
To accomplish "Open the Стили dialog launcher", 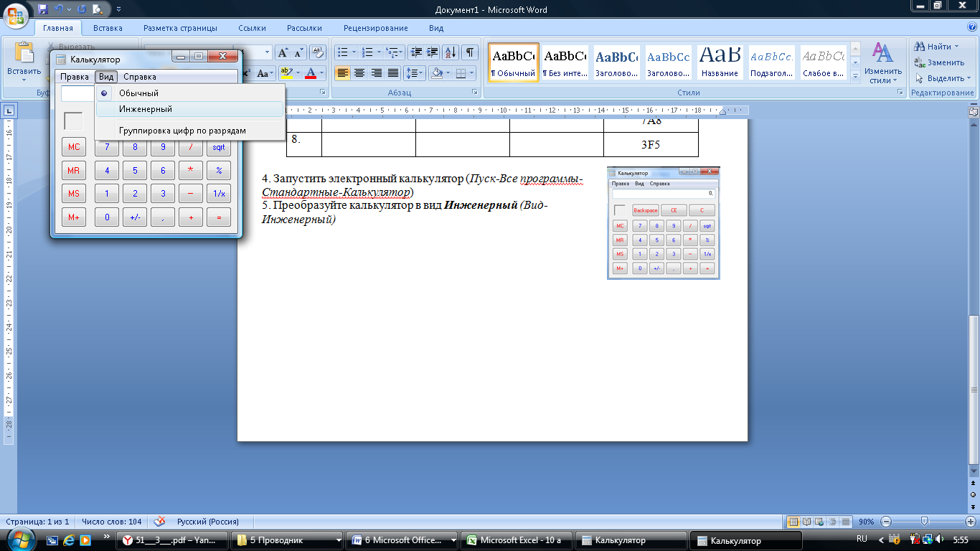I will point(900,93).
